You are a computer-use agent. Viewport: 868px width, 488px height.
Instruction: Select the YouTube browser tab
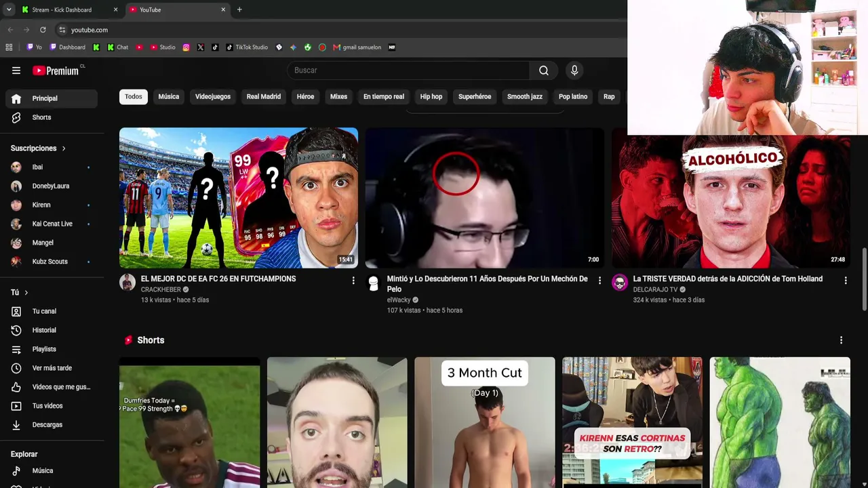[x=178, y=9]
